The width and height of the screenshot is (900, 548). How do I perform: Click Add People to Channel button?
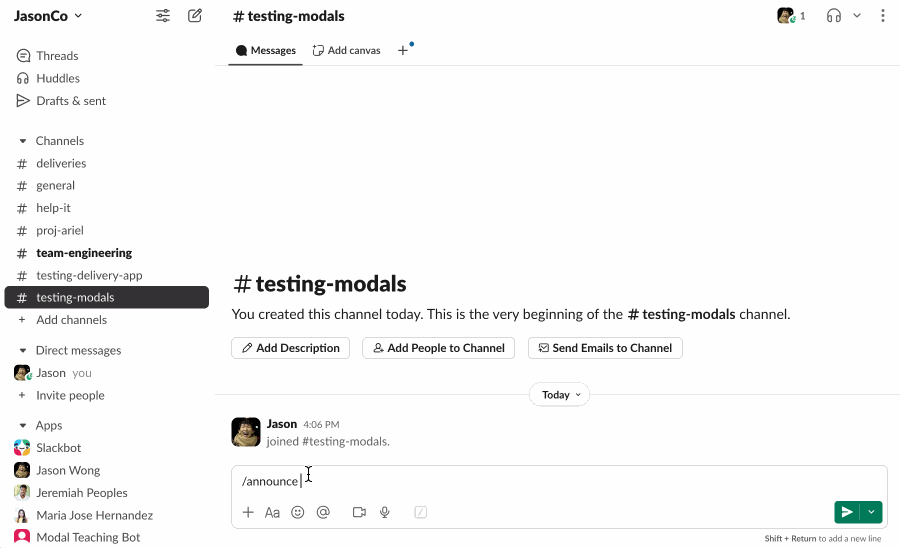pos(438,348)
